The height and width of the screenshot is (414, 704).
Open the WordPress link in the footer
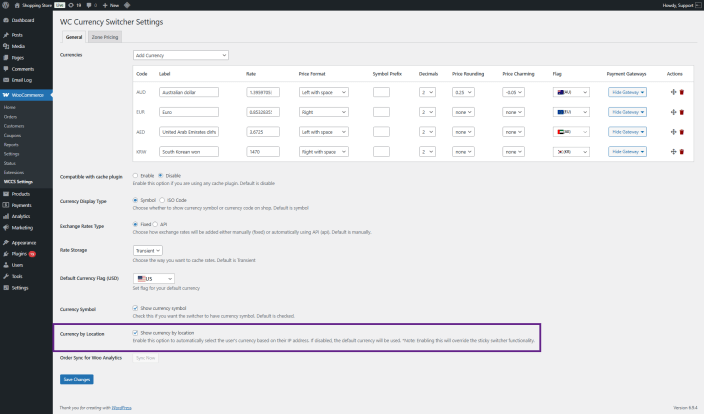[x=122, y=408]
